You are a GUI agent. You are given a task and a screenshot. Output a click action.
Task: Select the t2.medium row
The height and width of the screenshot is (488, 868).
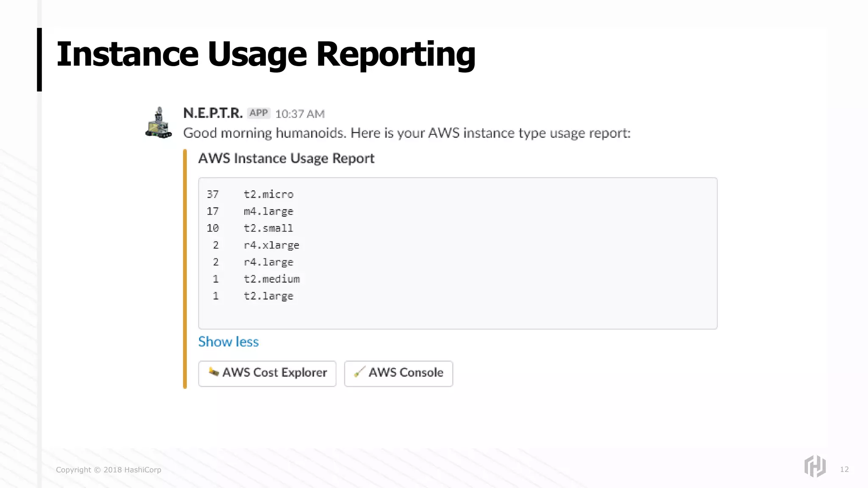[256, 279]
